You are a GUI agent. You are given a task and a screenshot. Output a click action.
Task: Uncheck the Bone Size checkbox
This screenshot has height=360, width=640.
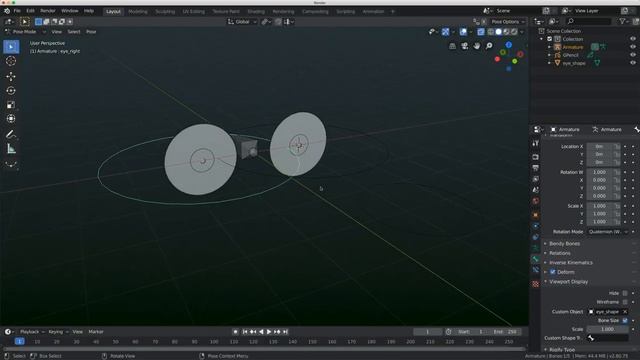pyautogui.click(x=625, y=320)
